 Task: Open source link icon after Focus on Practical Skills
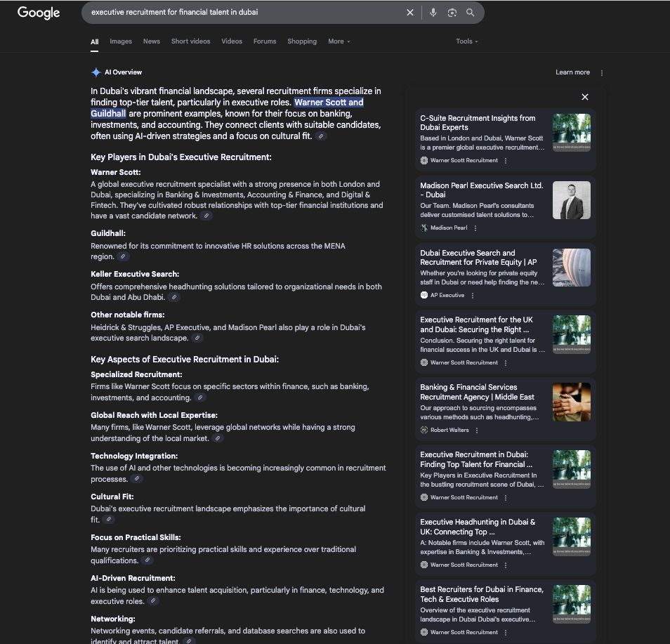(x=147, y=560)
